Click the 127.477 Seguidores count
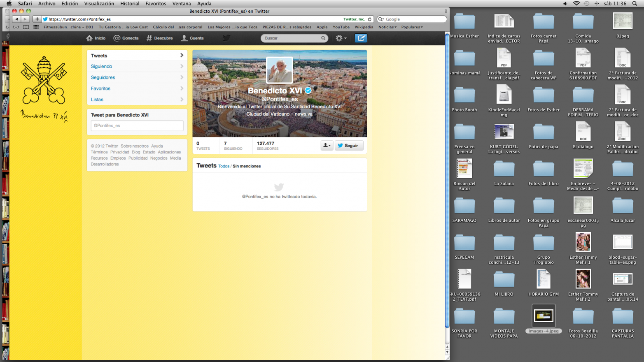 268,146
